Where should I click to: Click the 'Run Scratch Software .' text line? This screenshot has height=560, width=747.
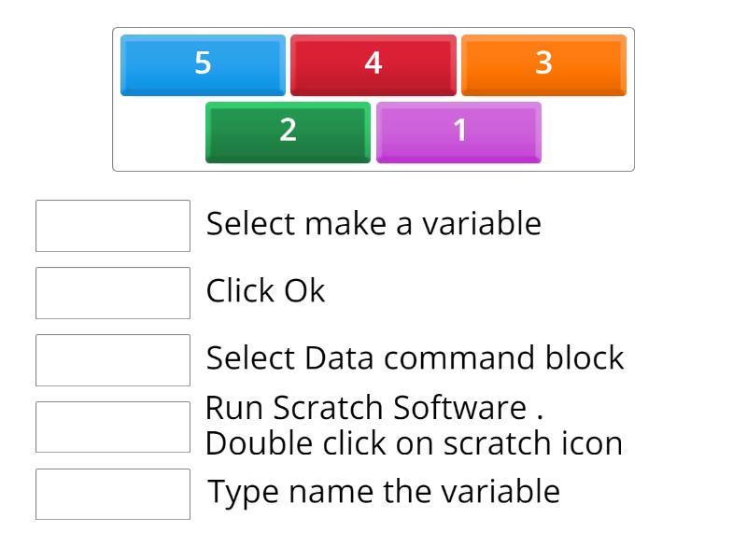pyautogui.click(x=373, y=409)
